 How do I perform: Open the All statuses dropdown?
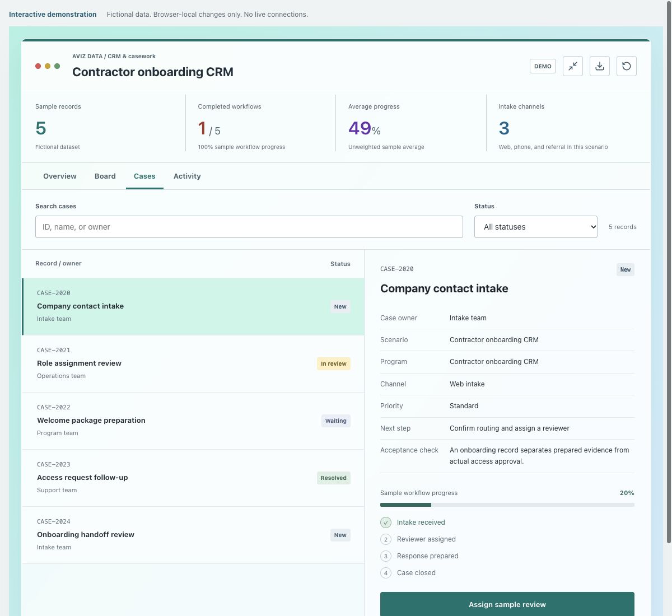click(536, 227)
